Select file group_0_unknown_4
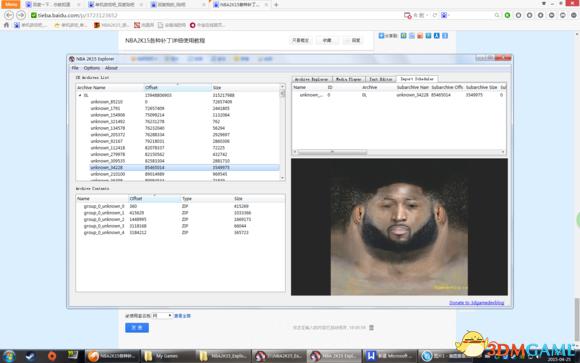The image size is (580, 363). (104, 232)
